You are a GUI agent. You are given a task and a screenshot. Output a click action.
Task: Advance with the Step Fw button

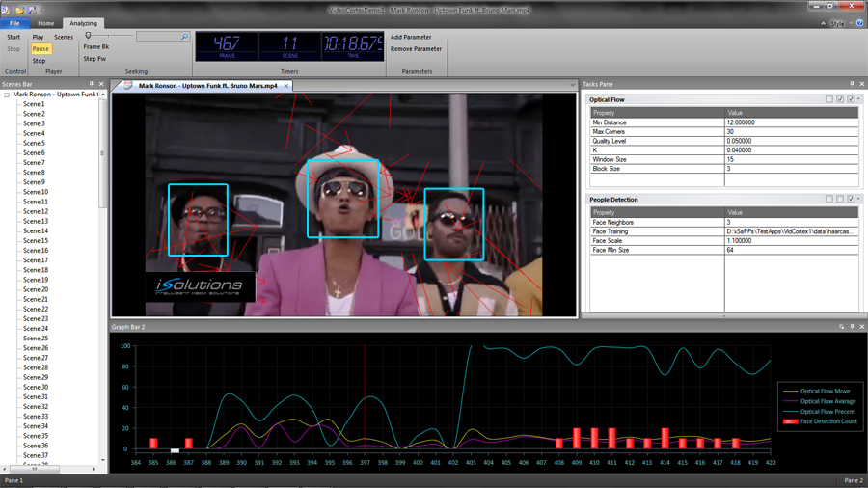95,59
